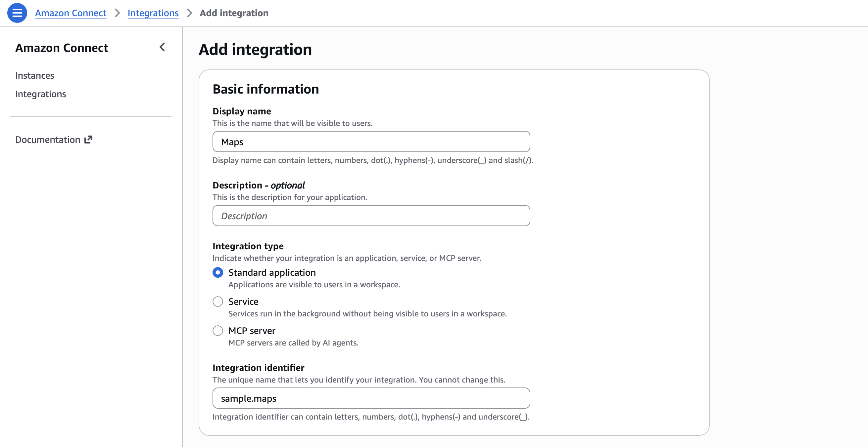Screen dimensions: 868x447
Task: Select the Standard application radio button
Action: tap(218, 272)
